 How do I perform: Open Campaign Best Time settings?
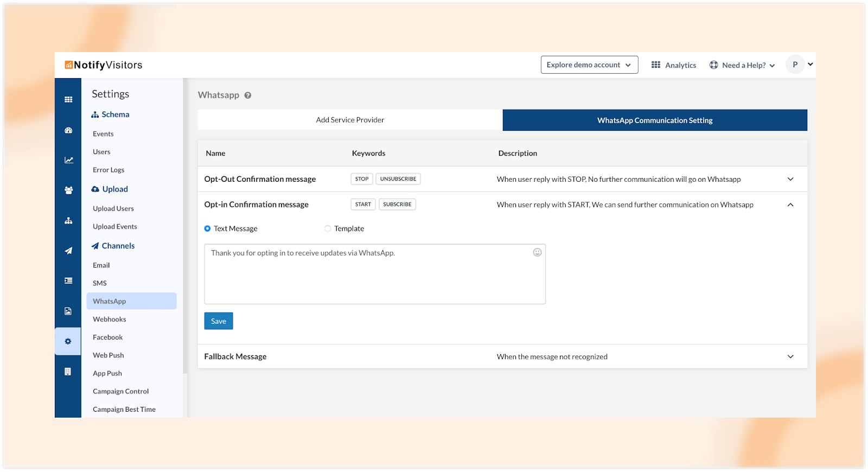(124, 410)
